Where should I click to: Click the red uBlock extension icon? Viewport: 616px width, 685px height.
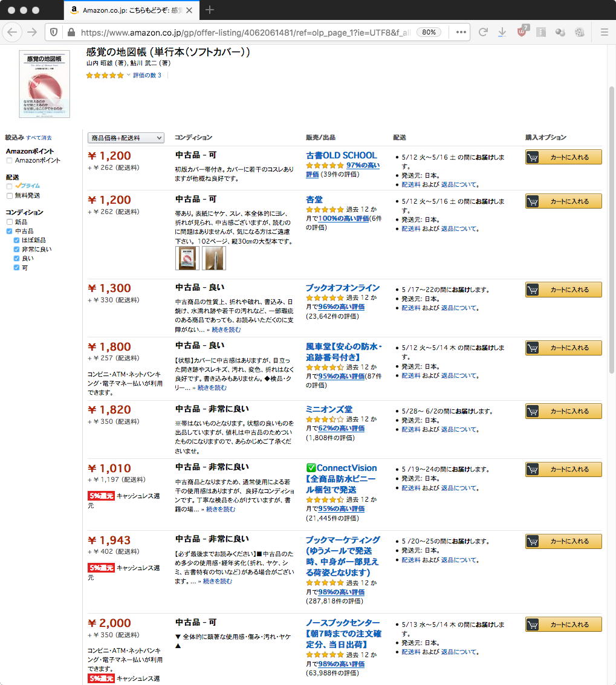522,31
